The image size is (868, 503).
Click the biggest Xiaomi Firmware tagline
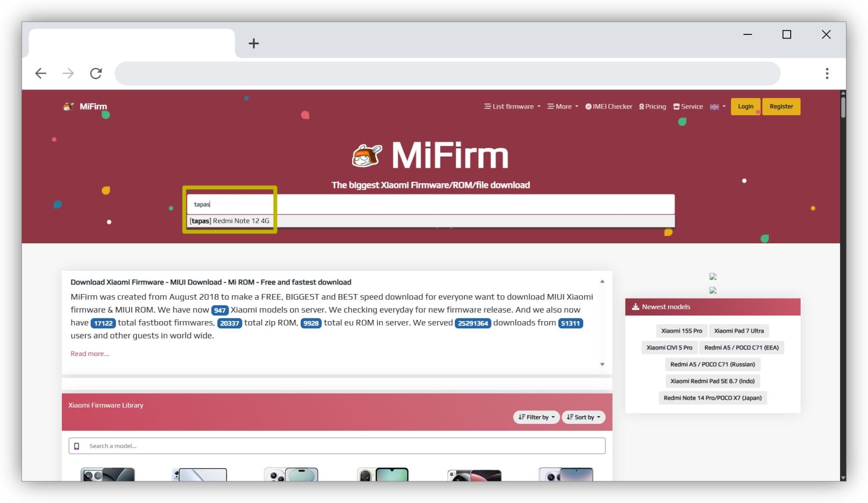pyautogui.click(x=430, y=185)
